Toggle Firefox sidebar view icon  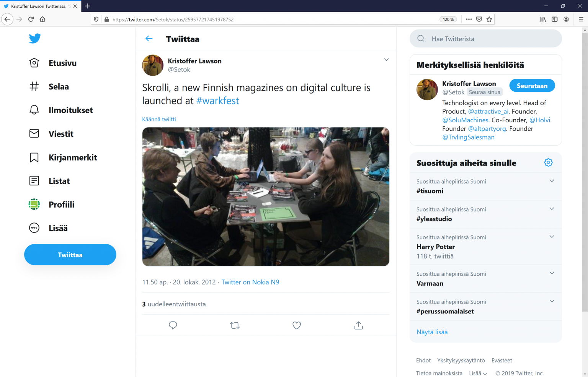(x=554, y=19)
